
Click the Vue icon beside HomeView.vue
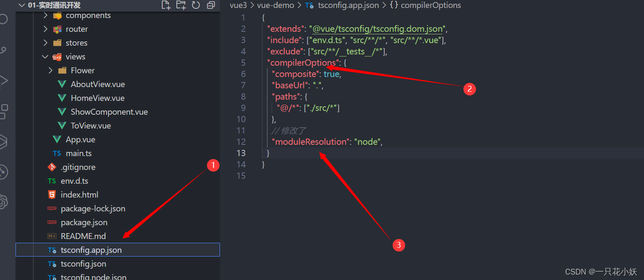(62, 98)
